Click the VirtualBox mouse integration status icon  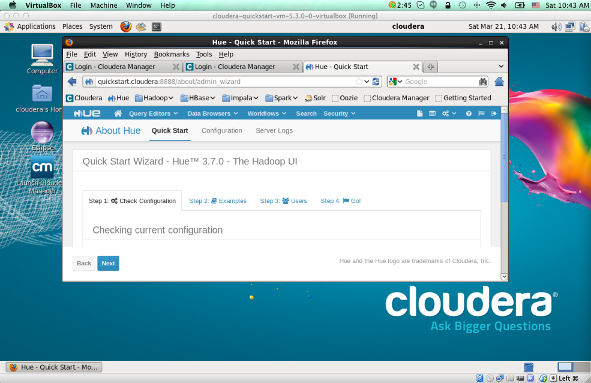click(x=543, y=378)
